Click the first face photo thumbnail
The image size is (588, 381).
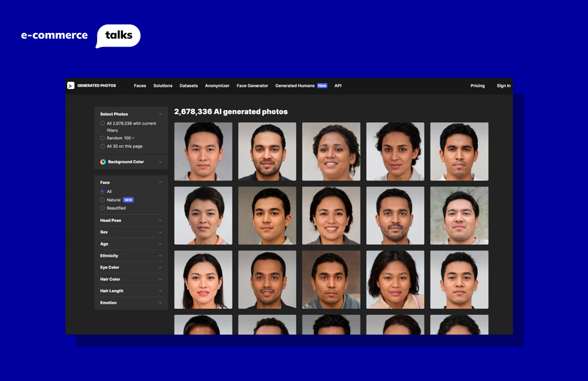203,151
